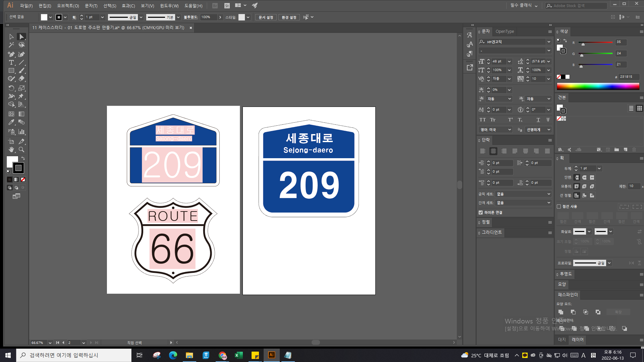Viewport: 644px width, 362px height.
Task: Open the leading (57.6 pt) dropdown
Action: coord(549,61)
